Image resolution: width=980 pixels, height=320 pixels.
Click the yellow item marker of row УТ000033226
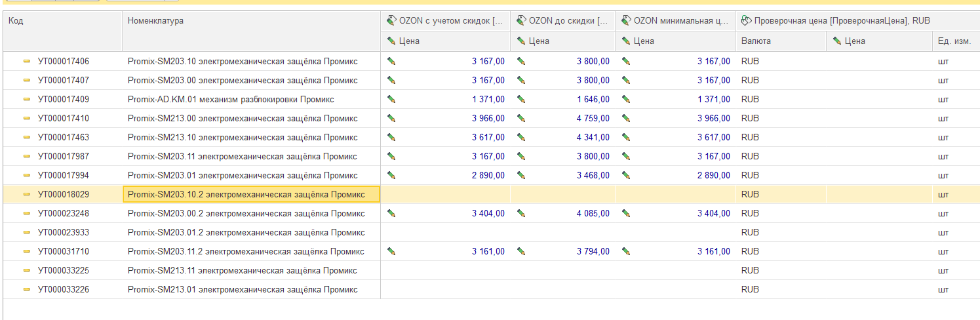point(27,290)
